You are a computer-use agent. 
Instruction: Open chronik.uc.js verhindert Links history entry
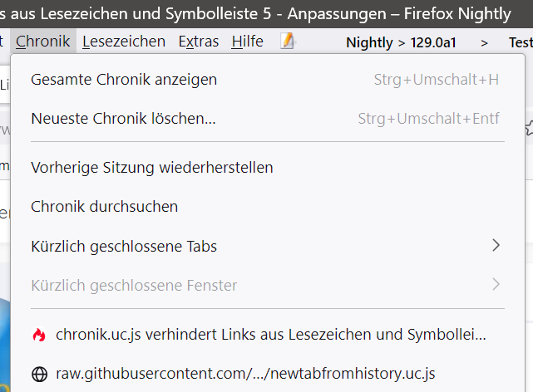pyautogui.click(x=270, y=335)
